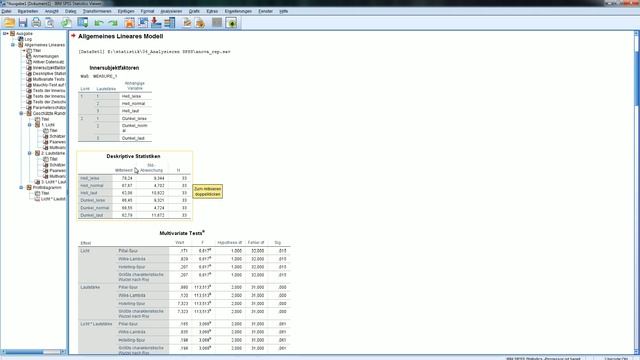The image size is (640, 360).
Task: Click the Go to Case toolbar icon
Action: point(143,23)
